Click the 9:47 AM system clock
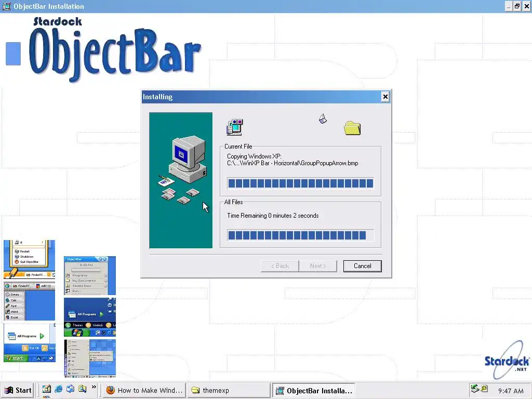Screen dimensions: 532x399 511,391
